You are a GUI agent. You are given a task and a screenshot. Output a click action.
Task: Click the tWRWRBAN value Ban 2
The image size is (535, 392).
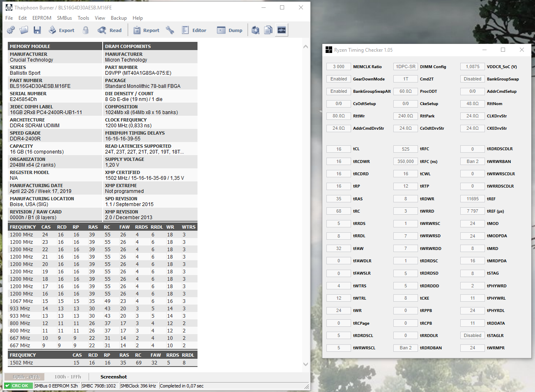click(x=473, y=161)
